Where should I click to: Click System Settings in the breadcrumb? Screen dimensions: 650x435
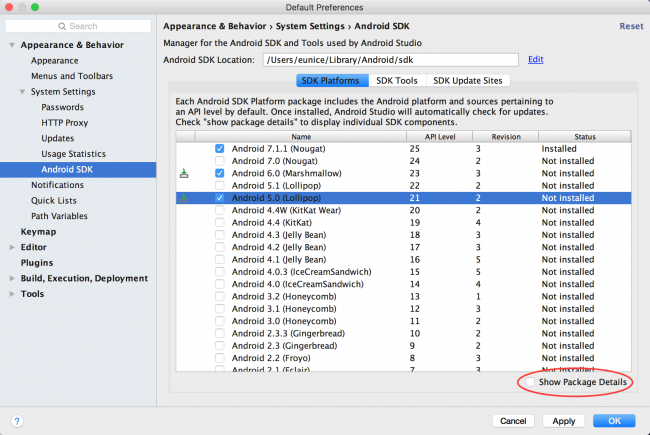coord(310,26)
